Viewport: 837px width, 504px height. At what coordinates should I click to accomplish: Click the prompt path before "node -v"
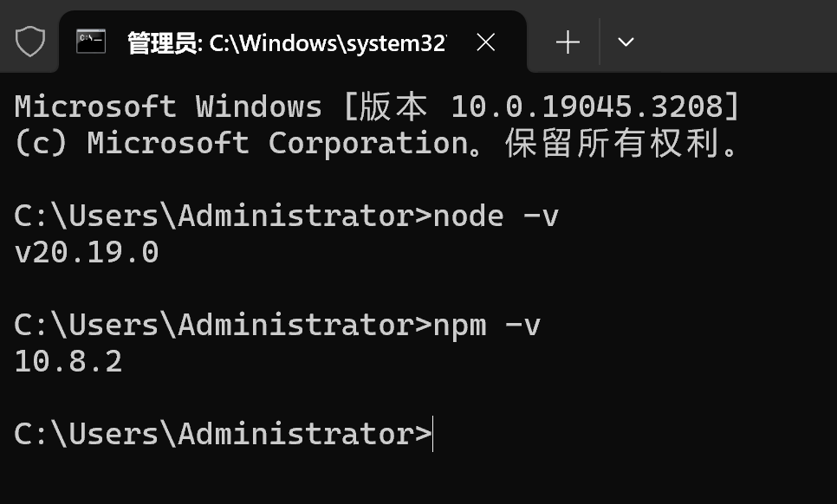click(224, 216)
